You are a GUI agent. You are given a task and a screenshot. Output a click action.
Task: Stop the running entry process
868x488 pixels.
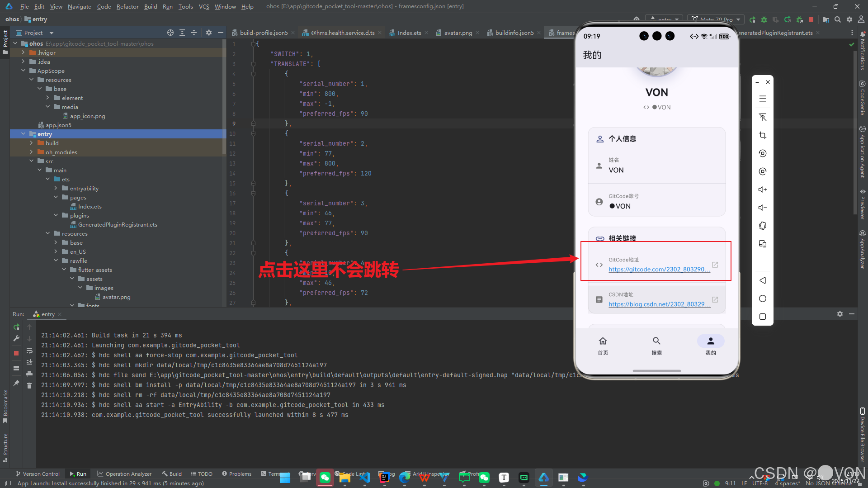[16, 353]
